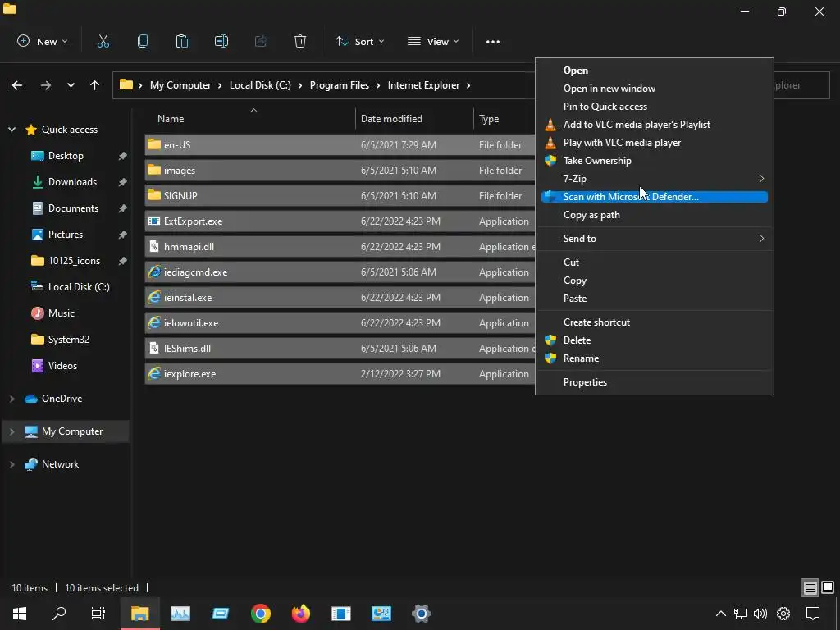Choose Copy as path

pyautogui.click(x=655, y=215)
